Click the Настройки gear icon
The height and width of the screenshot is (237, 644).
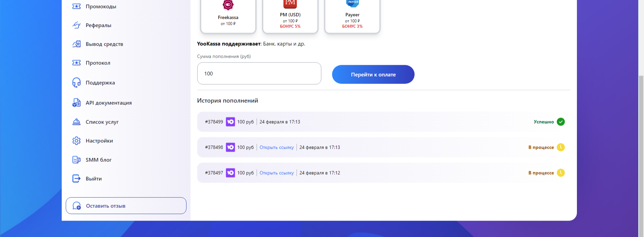point(76,141)
